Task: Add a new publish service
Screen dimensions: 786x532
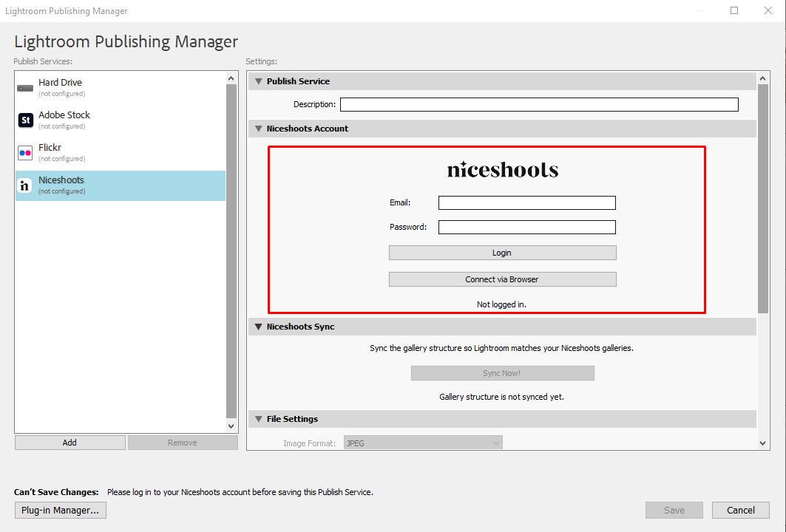Action: coord(70,443)
